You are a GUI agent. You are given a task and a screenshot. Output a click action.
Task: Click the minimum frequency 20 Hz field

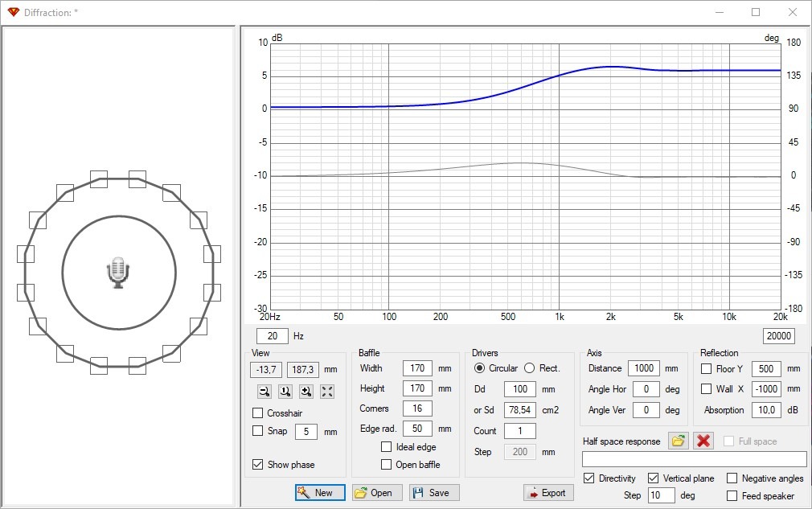(273, 335)
